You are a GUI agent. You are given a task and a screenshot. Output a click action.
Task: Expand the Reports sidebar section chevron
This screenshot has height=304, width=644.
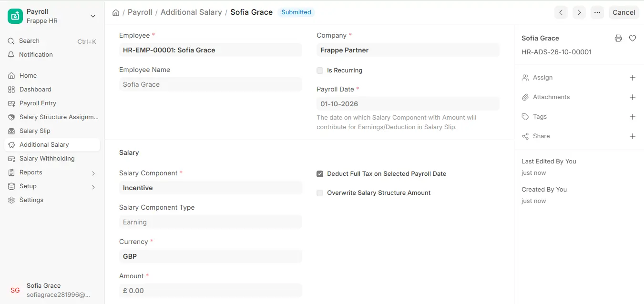[93, 173]
